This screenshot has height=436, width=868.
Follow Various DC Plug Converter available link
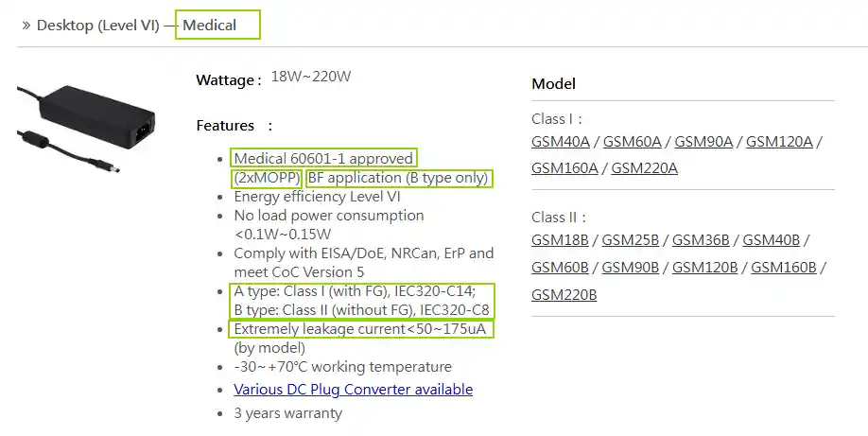pos(354,390)
